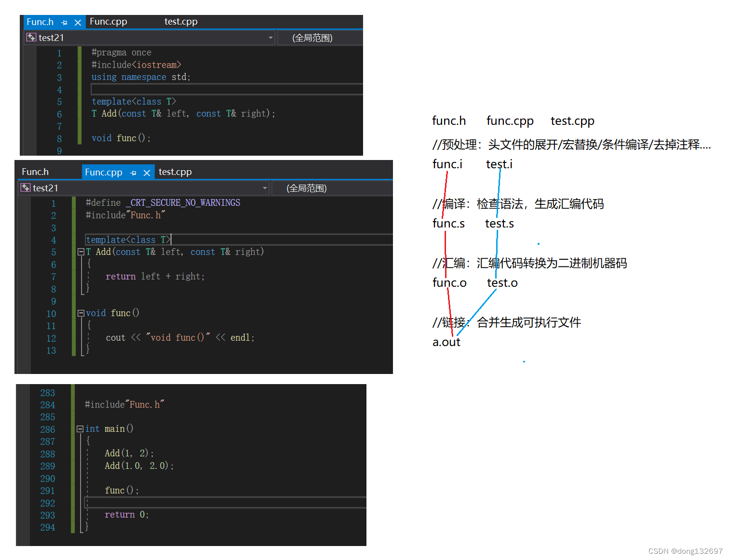Close the Func.cpp tab in middle editor

147,173
